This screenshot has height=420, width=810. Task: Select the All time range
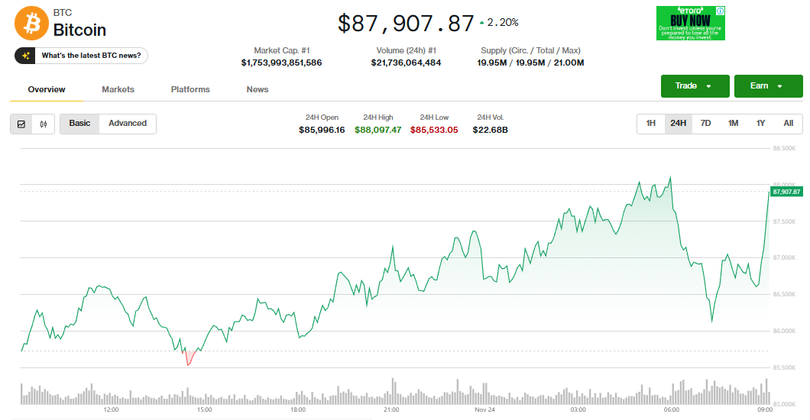(788, 124)
